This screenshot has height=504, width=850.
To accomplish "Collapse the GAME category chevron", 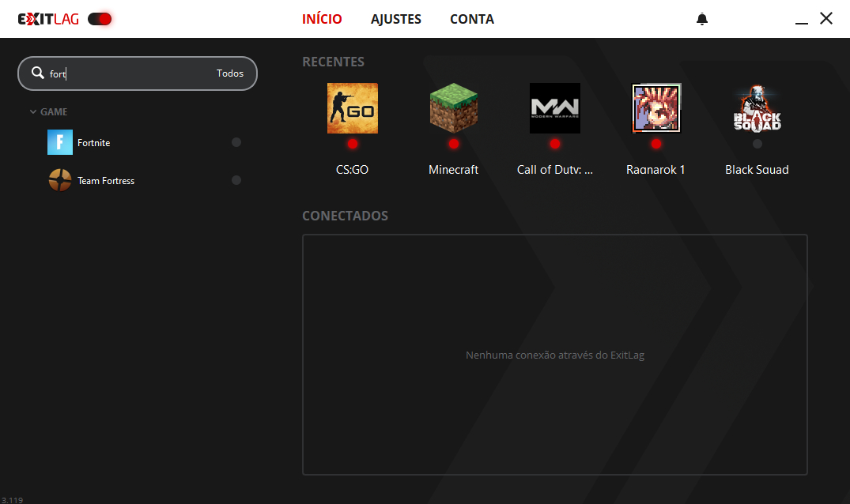I will 33,112.
